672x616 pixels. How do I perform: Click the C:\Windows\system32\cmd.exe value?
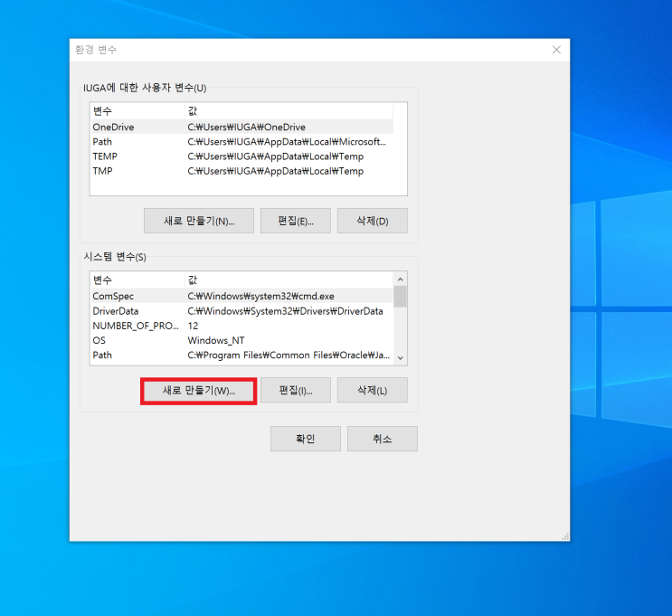point(261,296)
